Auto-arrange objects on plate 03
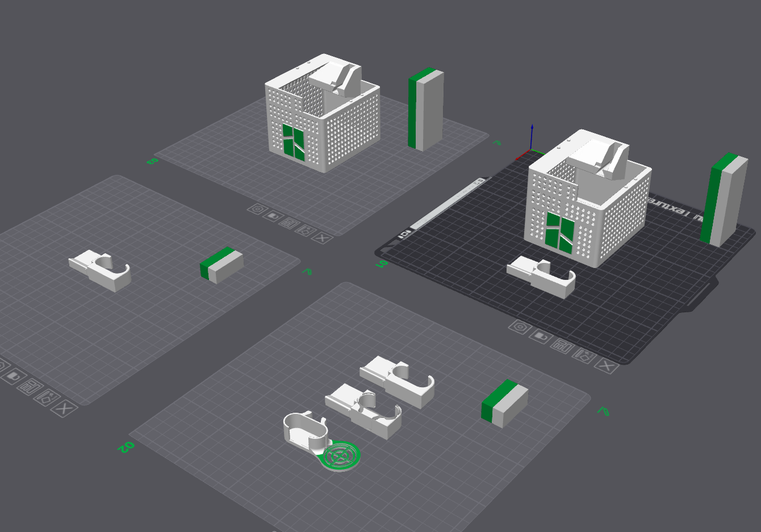This screenshot has height=532, width=761. coord(289,223)
